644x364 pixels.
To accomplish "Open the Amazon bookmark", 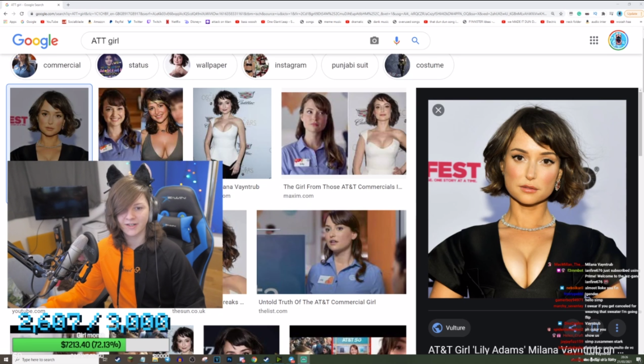I will [x=97, y=22].
